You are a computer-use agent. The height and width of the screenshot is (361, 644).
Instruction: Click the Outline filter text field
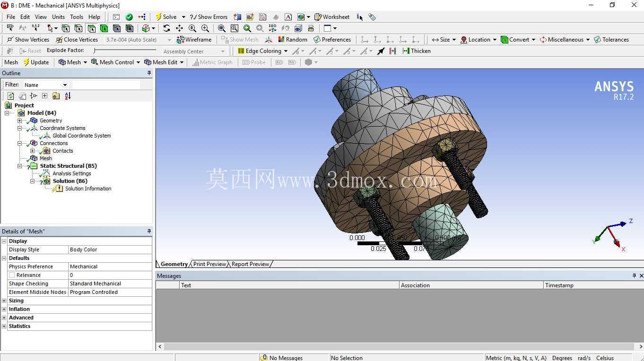(x=106, y=85)
